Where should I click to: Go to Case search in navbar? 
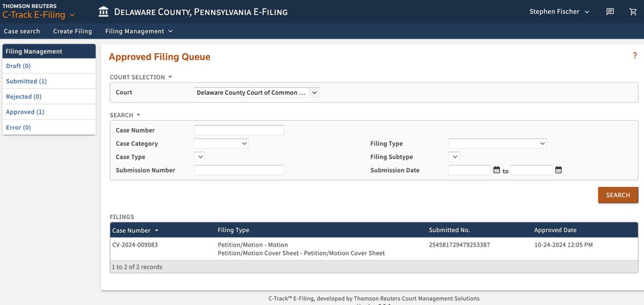coord(21,31)
